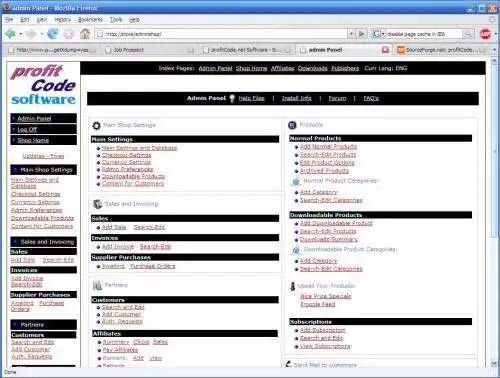Click Froogle Feed link
The height and width of the screenshot is (378, 500).
(318, 304)
